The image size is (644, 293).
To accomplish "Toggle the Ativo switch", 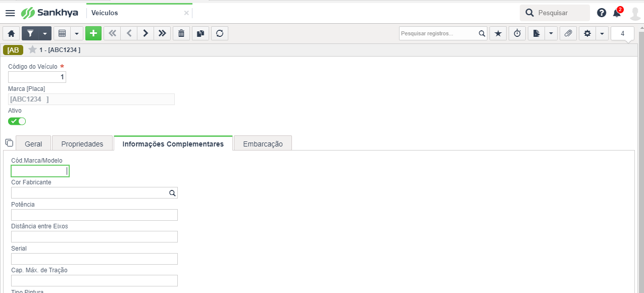I will (x=17, y=121).
